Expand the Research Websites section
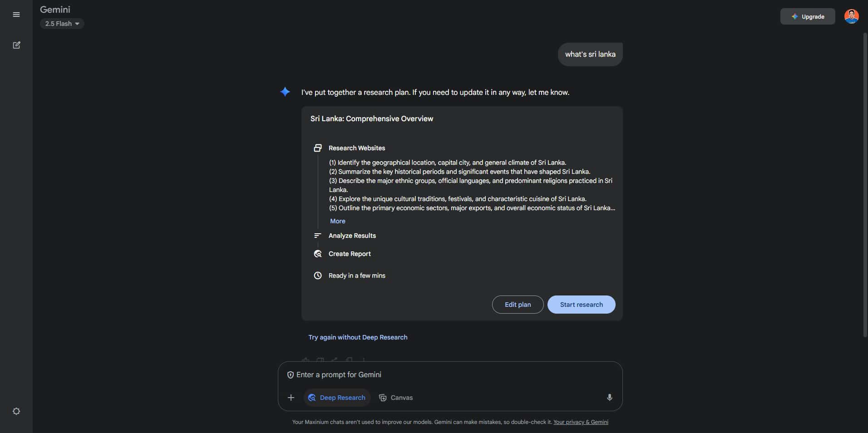The image size is (868, 433). click(357, 148)
